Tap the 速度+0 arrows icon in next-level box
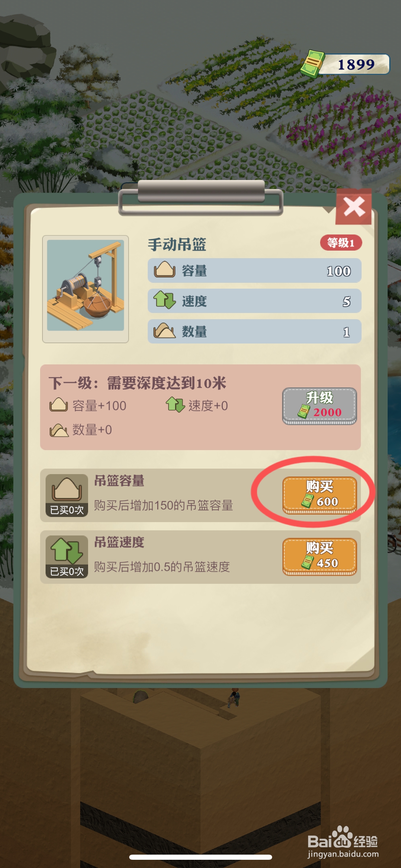 coord(175,405)
